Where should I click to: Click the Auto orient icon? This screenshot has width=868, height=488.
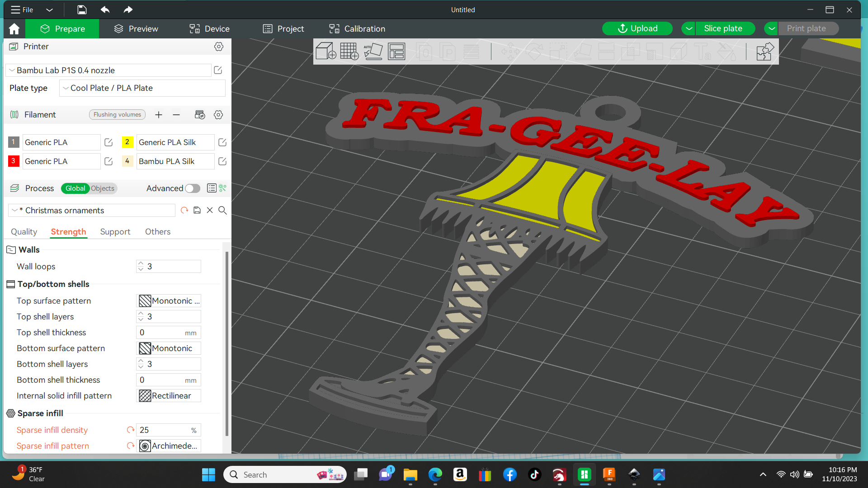point(373,51)
